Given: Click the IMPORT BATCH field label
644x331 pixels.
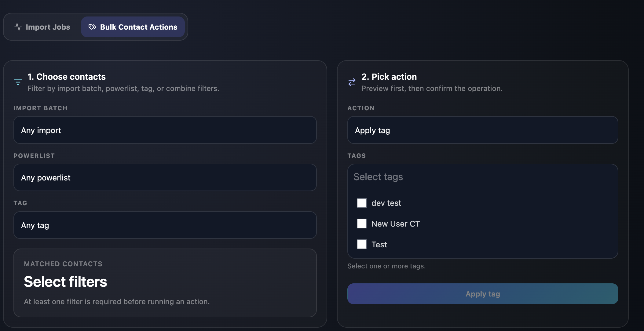Looking at the screenshot, I should [x=40, y=108].
